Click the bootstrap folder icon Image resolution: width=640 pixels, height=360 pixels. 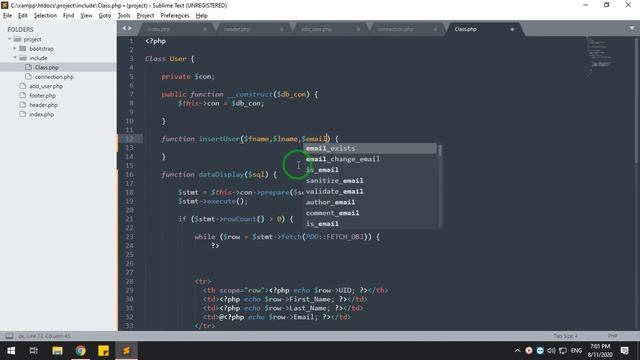click(23, 49)
